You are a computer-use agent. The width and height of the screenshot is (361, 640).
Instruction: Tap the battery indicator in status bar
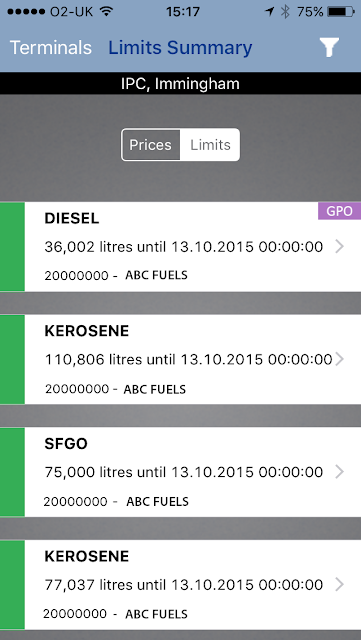point(341,12)
